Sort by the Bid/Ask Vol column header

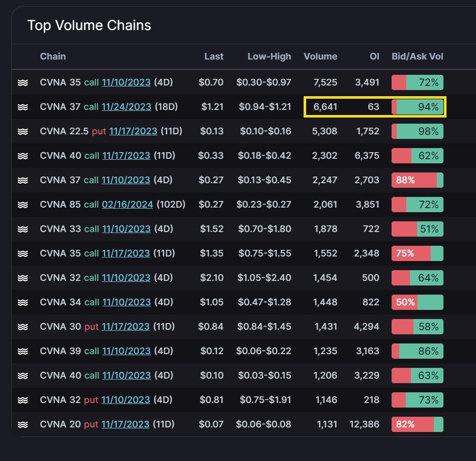(418, 56)
